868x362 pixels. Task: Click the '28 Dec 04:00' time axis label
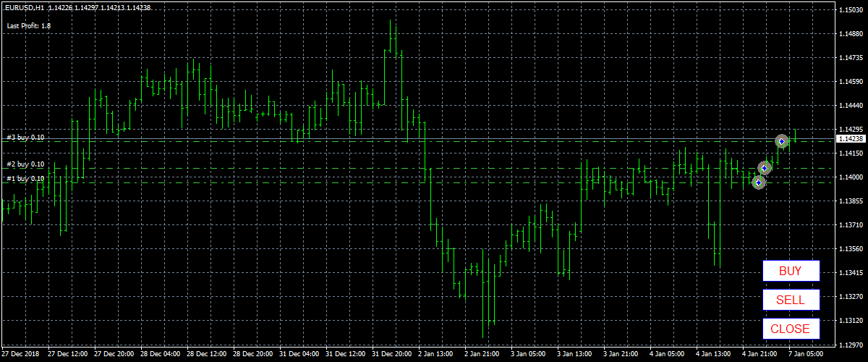tap(161, 355)
